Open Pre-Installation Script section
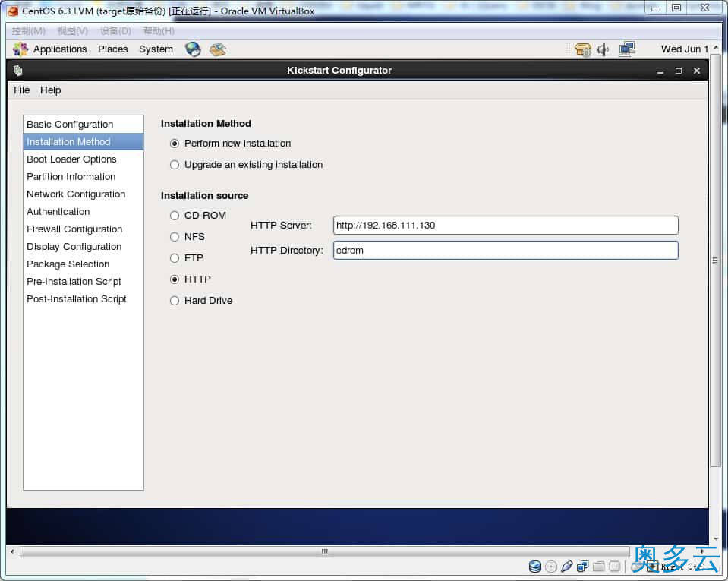The width and height of the screenshot is (728, 581). point(83,282)
